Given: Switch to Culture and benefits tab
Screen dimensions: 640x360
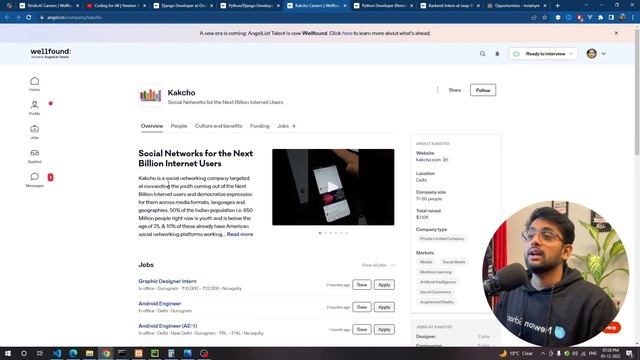Looking at the screenshot, I should click(218, 126).
